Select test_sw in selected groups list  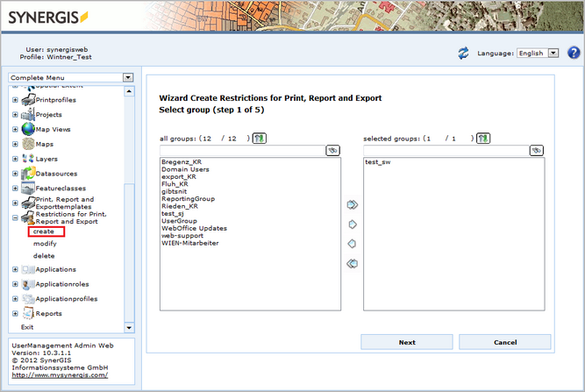[377, 162]
